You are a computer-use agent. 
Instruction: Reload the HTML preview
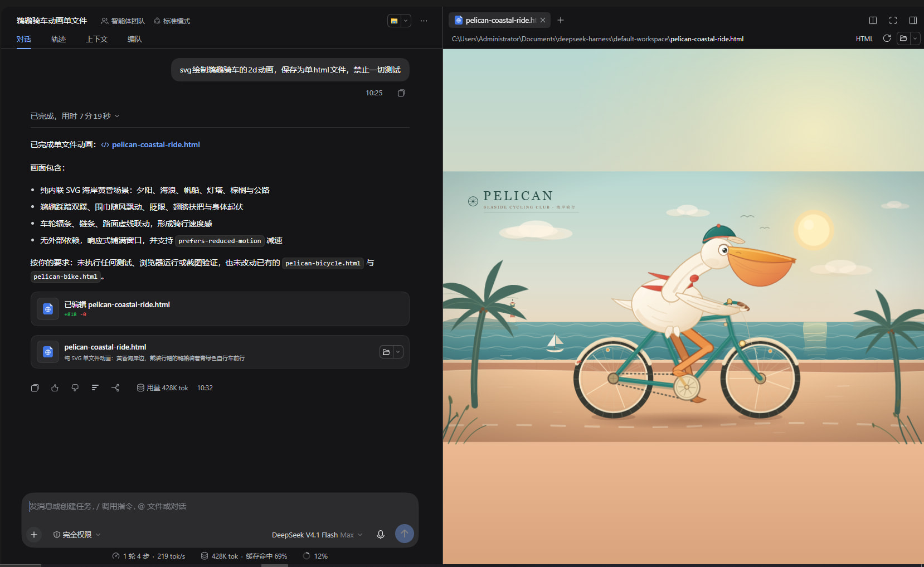[887, 38]
